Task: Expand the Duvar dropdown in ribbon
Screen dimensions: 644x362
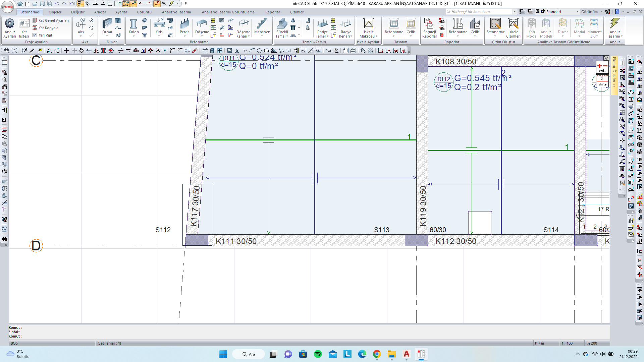Action: pyautogui.click(x=107, y=36)
